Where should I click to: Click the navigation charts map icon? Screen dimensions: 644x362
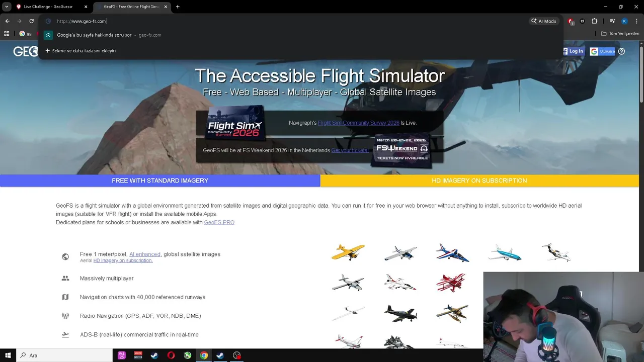(65, 297)
